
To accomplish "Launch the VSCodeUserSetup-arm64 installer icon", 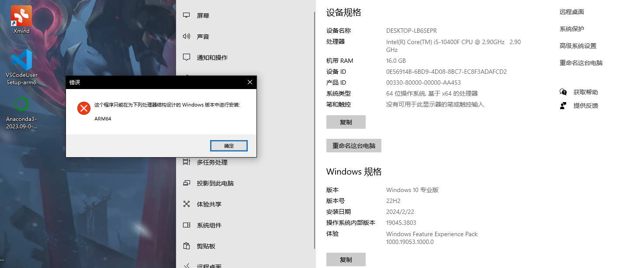I will [21, 67].
